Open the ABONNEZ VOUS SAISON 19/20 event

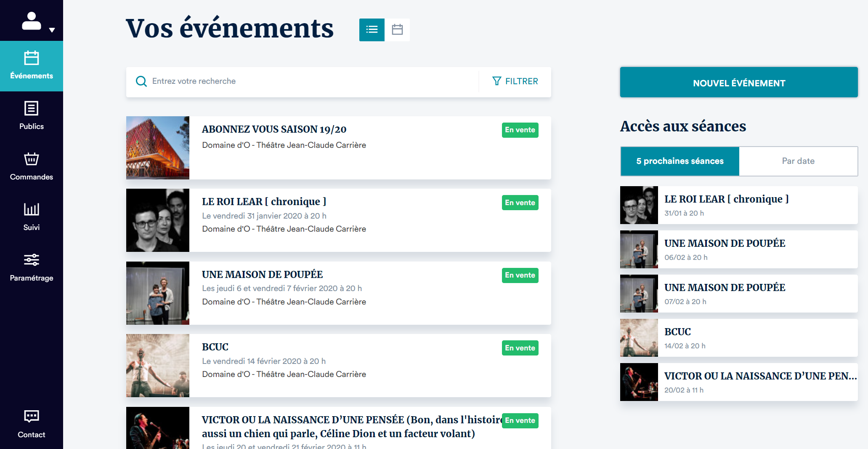[274, 129]
